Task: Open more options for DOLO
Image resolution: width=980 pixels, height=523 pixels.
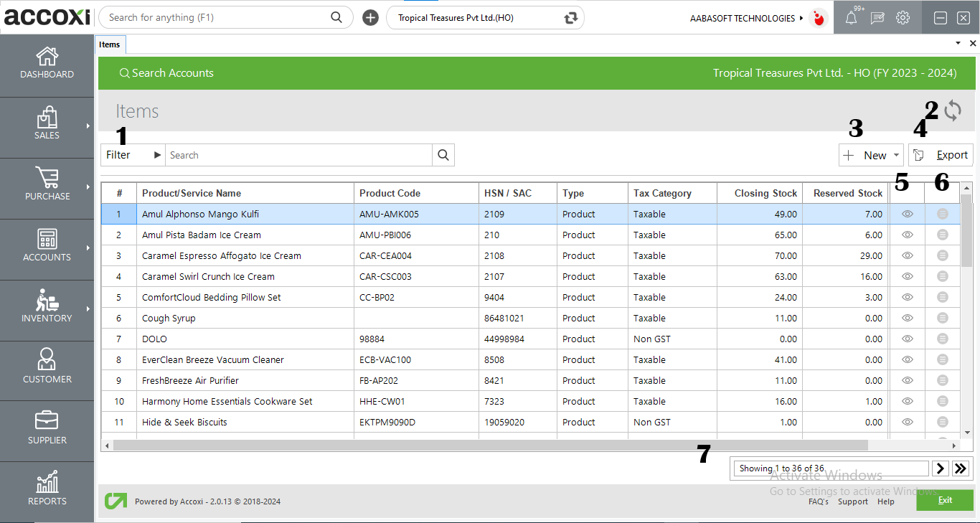Action: 943,339
